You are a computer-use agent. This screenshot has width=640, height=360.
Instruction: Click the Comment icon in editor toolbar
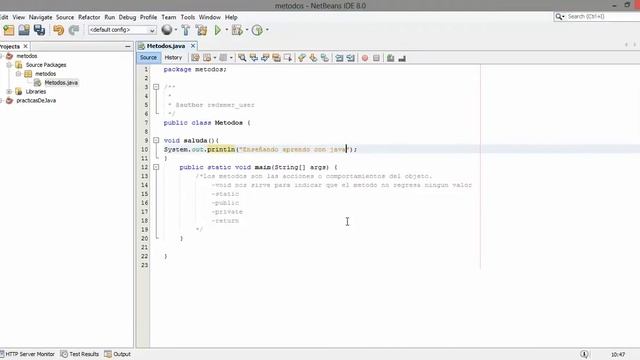[390, 58]
